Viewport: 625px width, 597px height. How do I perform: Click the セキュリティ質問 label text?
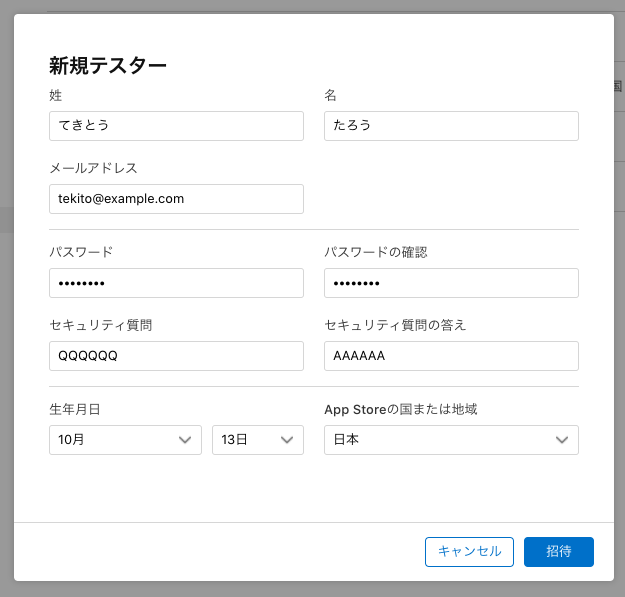pyautogui.click(x=100, y=325)
